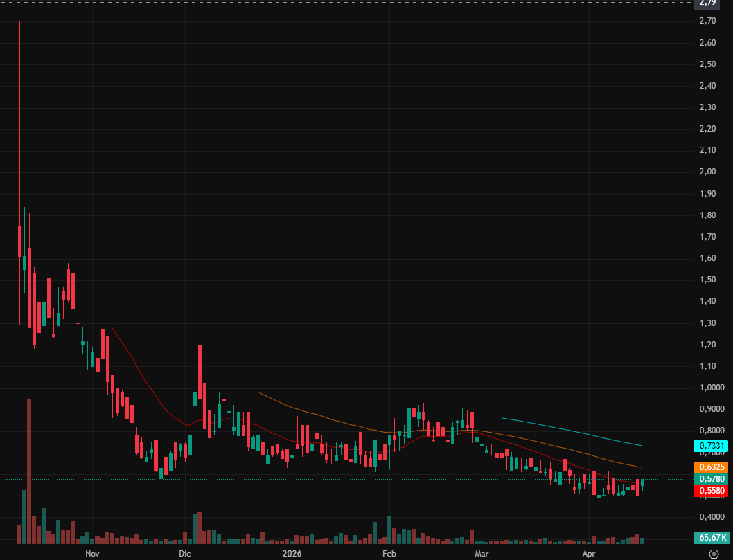Viewport: 733px width, 560px height.
Task: Click the Feb label on time axis
Action: (389, 554)
